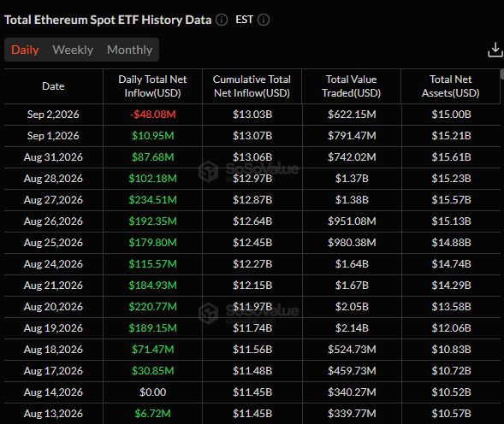Select the Aug 17,2026 date cell

pos(53,371)
